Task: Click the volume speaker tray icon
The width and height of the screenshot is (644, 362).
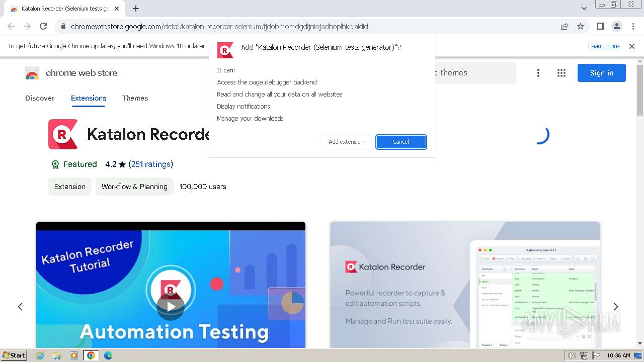Action: (572, 355)
